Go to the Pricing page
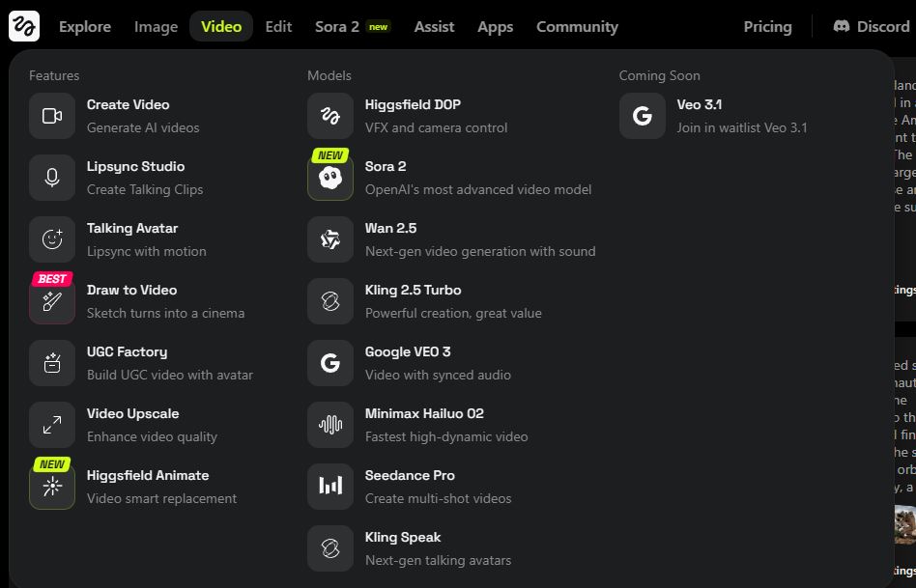916x588 pixels. (x=767, y=27)
